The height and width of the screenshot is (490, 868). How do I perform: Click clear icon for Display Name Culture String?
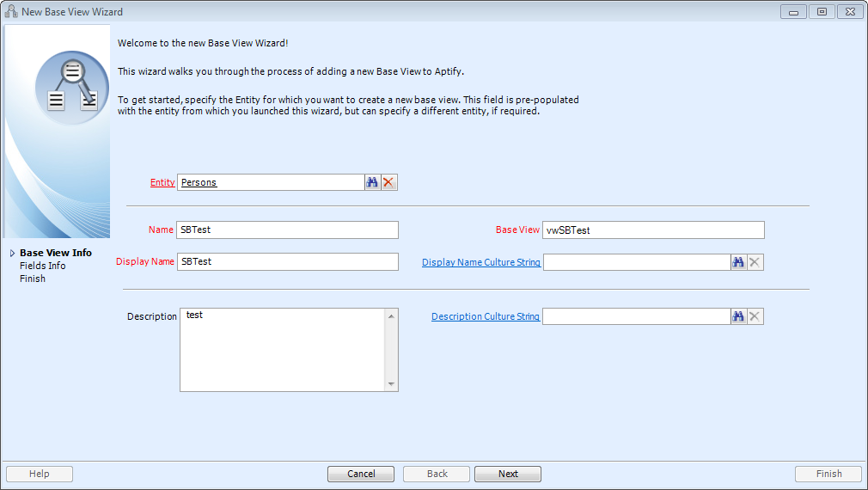pos(755,262)
